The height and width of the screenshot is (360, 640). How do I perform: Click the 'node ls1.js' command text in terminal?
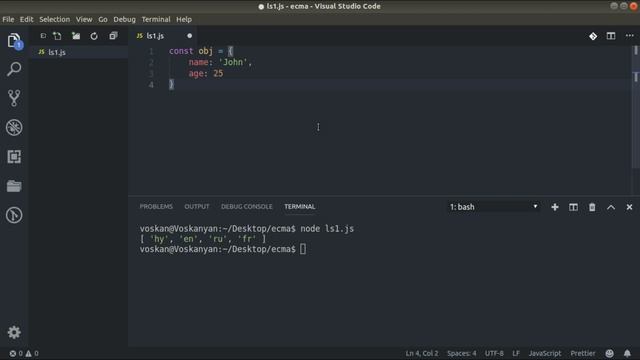click(327, 229)
